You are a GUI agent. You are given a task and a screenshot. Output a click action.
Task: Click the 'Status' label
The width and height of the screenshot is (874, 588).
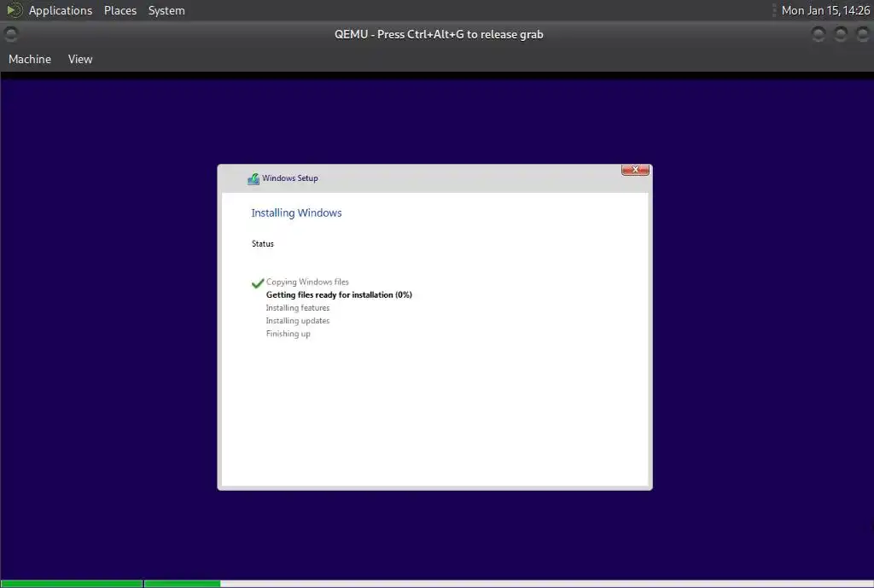point(263,243)
